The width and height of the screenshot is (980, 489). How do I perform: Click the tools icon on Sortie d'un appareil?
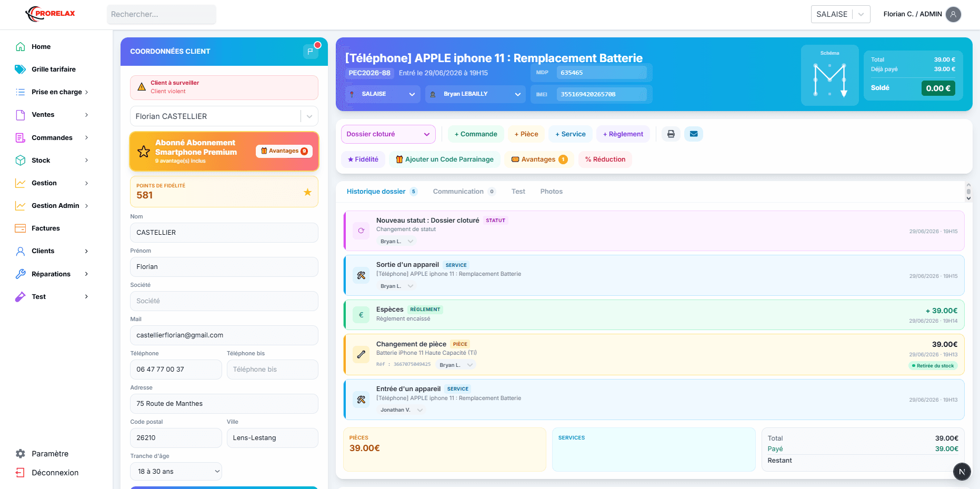[x=361, y=275]
